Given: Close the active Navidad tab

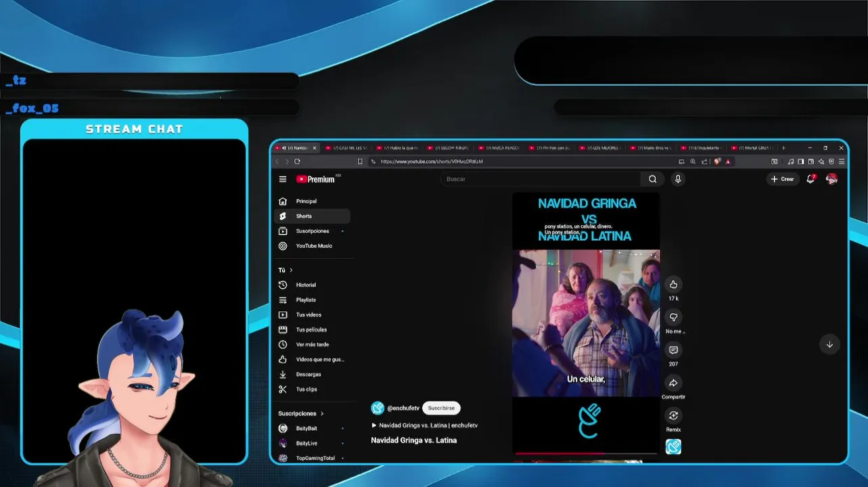Looking at the screenshot, I should coord(314,147).
